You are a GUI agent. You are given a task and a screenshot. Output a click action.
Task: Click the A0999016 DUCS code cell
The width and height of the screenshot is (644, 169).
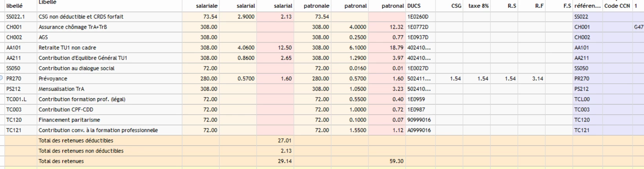(x=419, y=130)
